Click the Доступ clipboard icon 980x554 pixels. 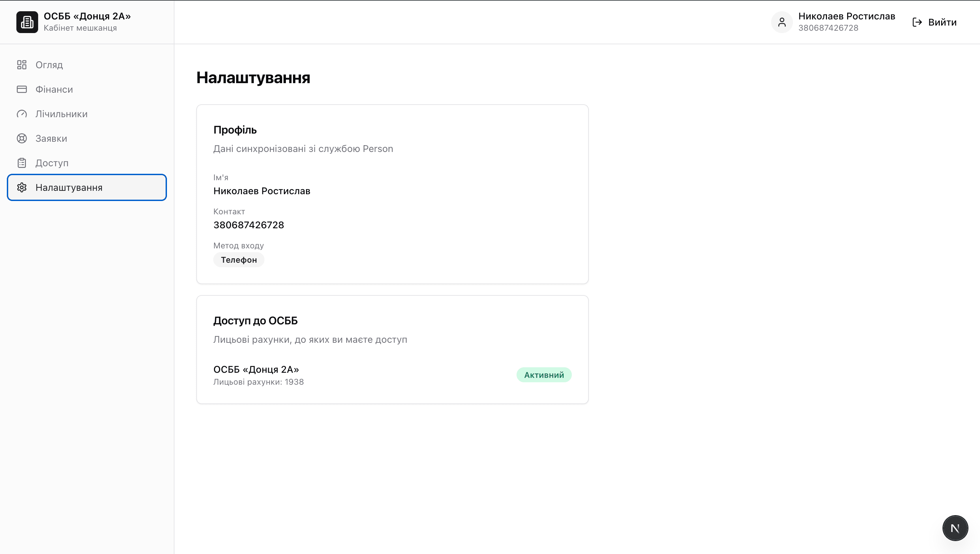coord(22,163)
